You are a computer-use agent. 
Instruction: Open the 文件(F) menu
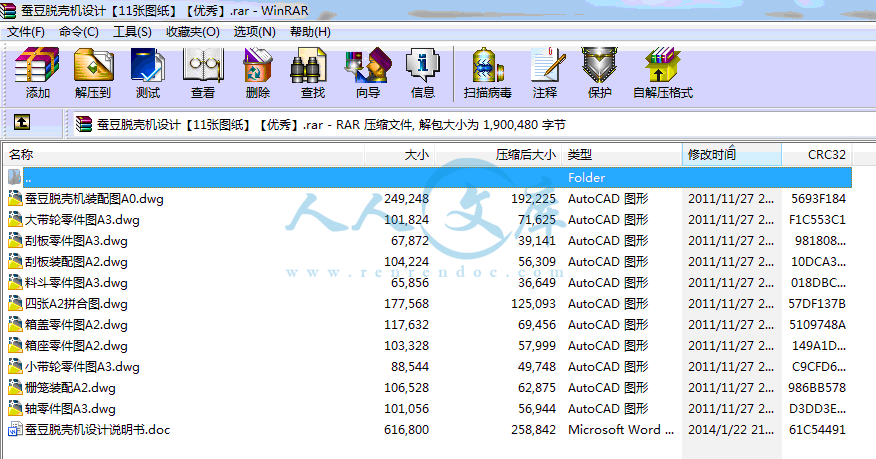pyautogui.click(x=25, y=32)
